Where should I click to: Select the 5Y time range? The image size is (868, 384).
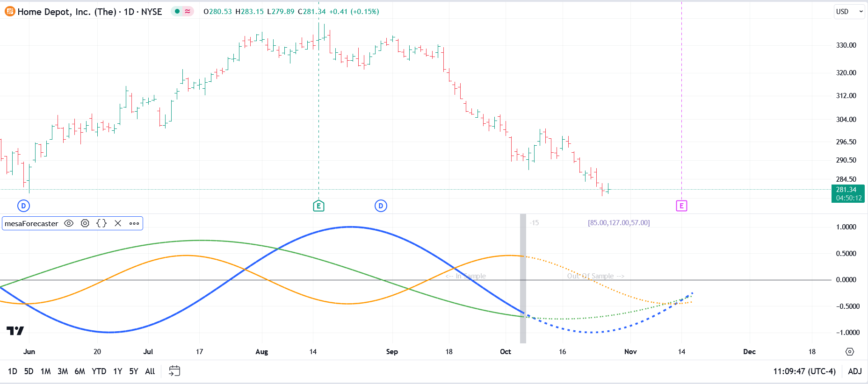134,371
